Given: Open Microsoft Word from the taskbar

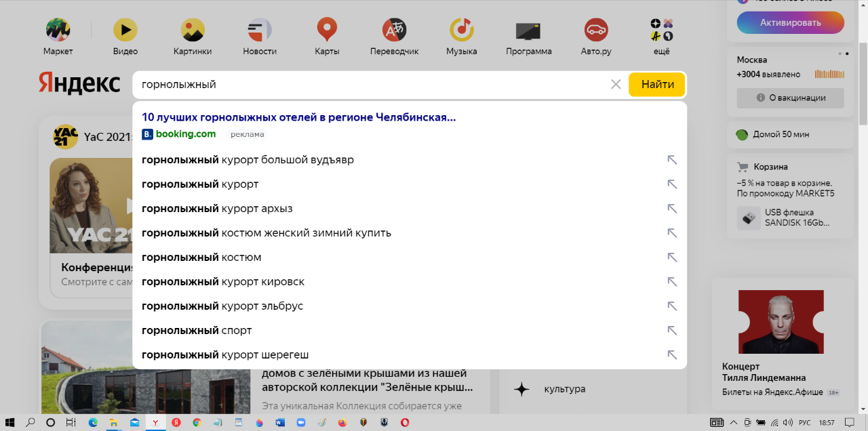Looking at the screenshot, I should click(280, 422).
